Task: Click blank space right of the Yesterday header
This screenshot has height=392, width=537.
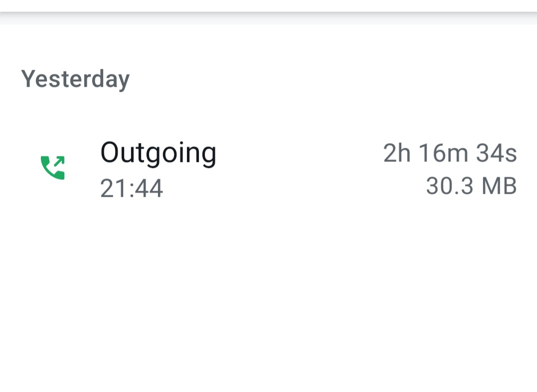Action: pyautogui.click(x=324, y=79)
